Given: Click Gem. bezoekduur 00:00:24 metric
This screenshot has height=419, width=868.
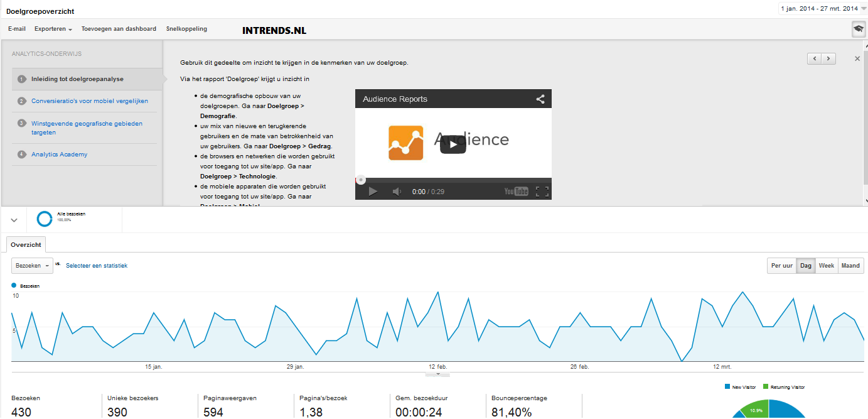Looking at the screenshot, I should (x=422, y=406).
